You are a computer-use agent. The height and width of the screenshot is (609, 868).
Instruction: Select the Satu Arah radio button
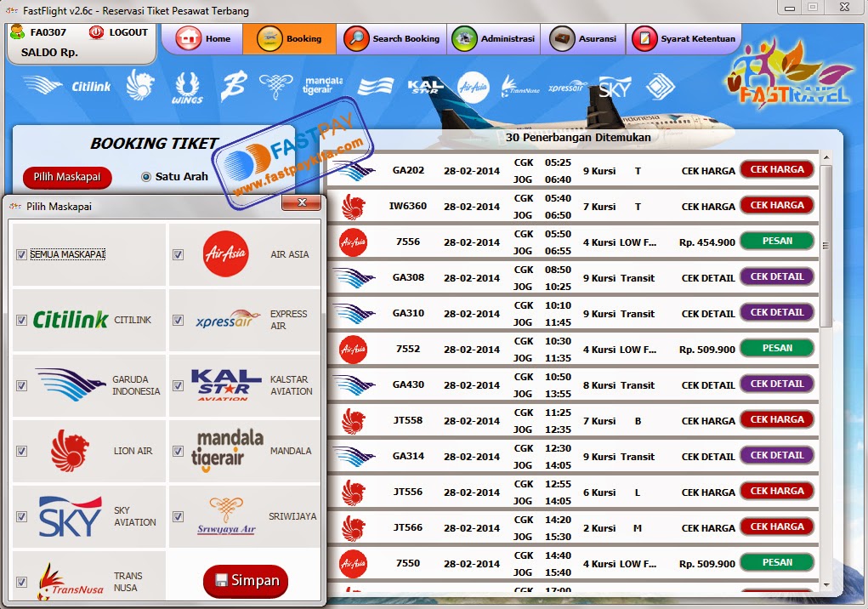coord(146,177)
